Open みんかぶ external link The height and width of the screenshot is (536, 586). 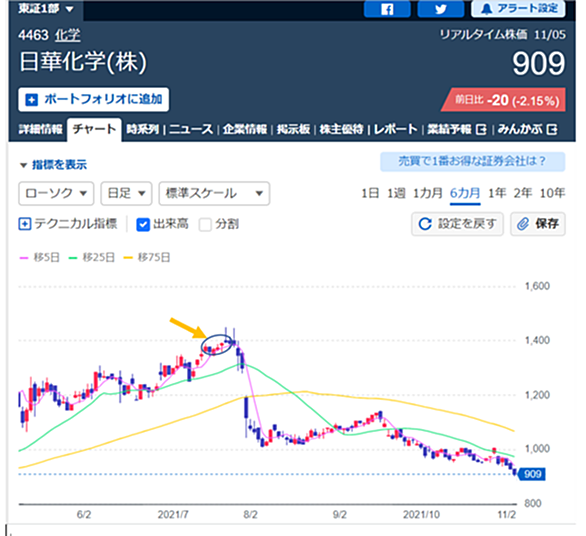(x=527, y=129)
